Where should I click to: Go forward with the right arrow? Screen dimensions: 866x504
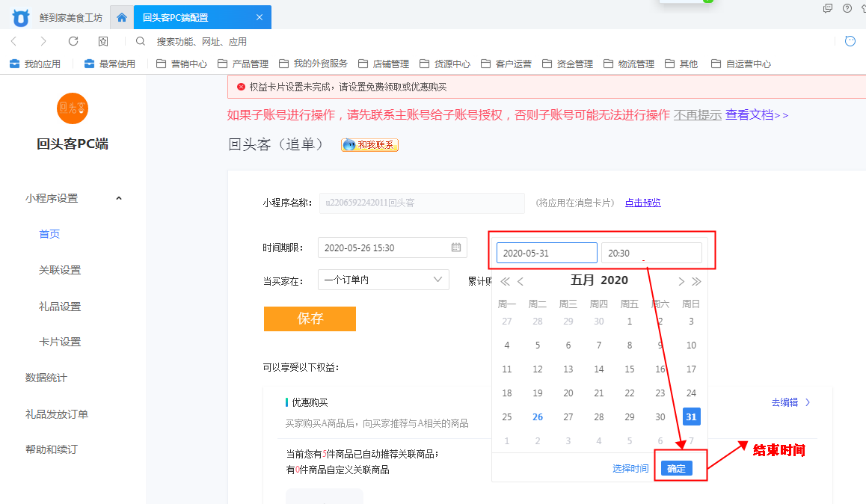43,41
